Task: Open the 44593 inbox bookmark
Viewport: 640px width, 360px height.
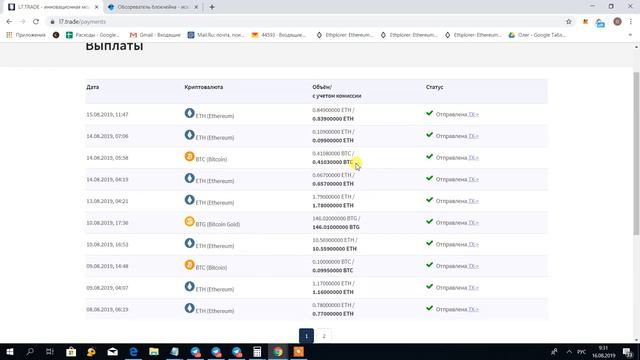Action: (x=279, y=35)
